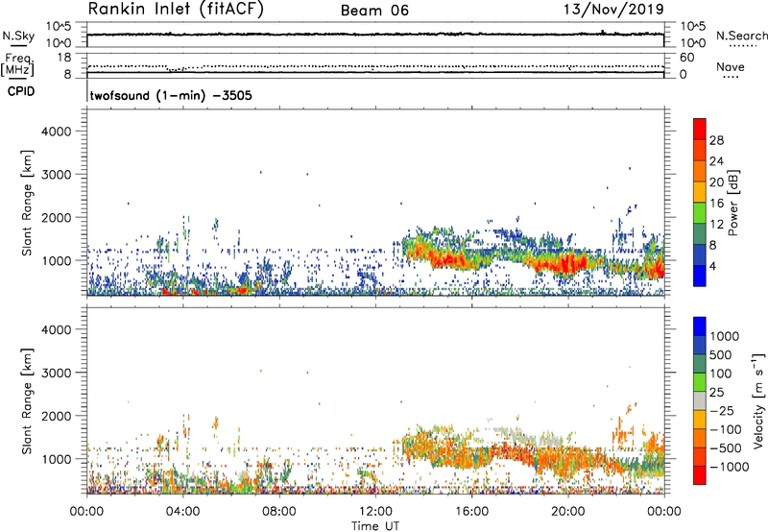Click the green 12-16 dB power color band
Screen dimensions: 768x532
700,213
